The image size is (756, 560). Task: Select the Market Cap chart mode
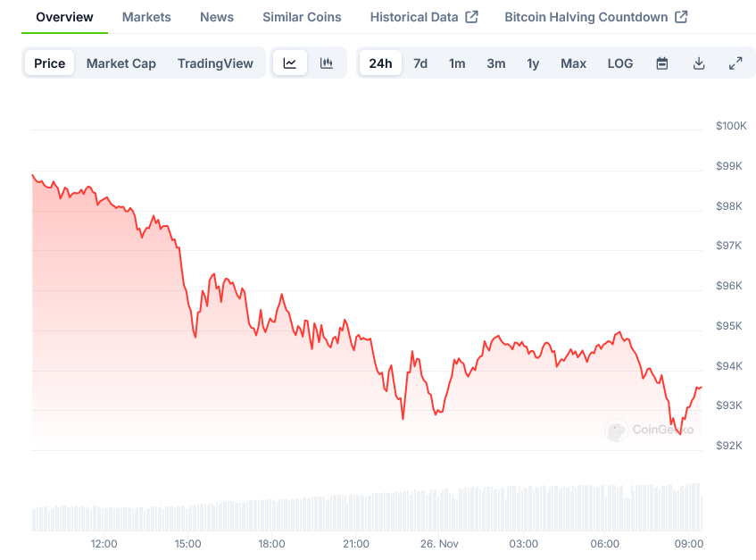[121, 63]
